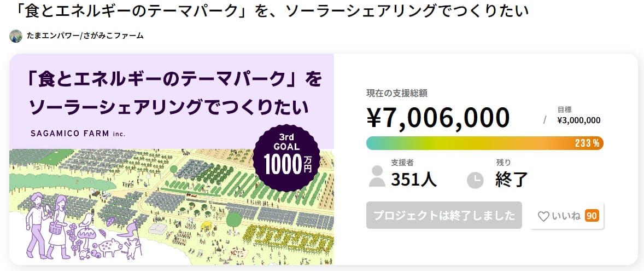Screen dimensions: 644x271
Task: Click the 支援者 label text
Action: [x=402, y=163]
